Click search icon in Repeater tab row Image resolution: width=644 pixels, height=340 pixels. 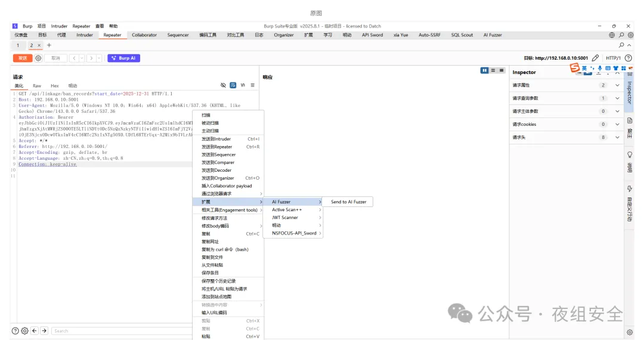621,45
